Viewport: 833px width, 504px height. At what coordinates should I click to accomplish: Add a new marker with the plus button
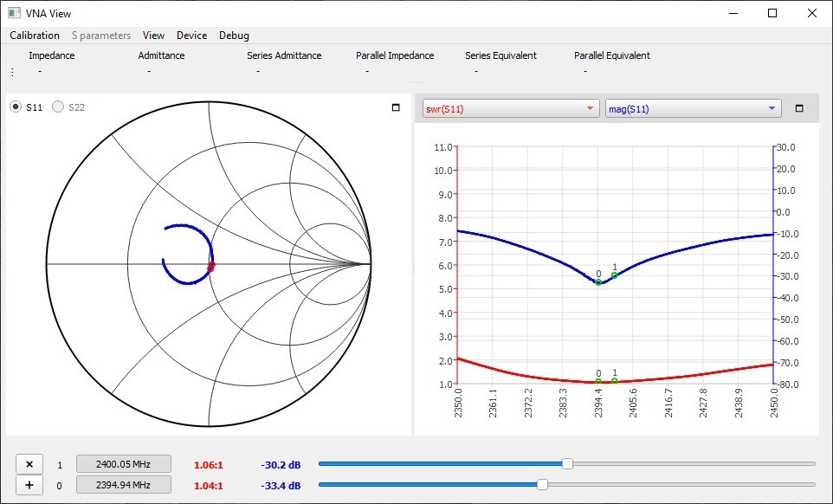29,485
